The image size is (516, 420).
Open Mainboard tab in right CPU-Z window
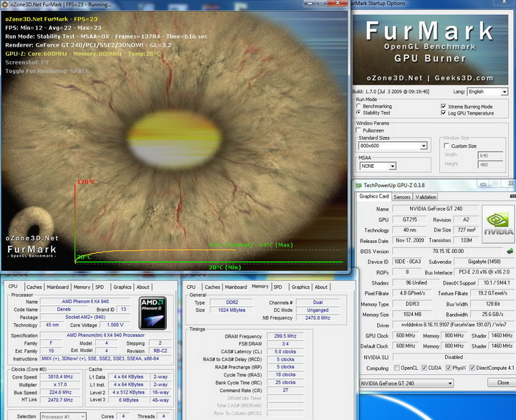[236, 287]
